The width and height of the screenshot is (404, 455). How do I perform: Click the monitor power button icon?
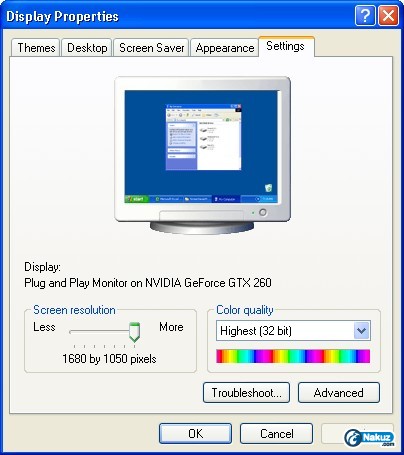pos(263,212)
